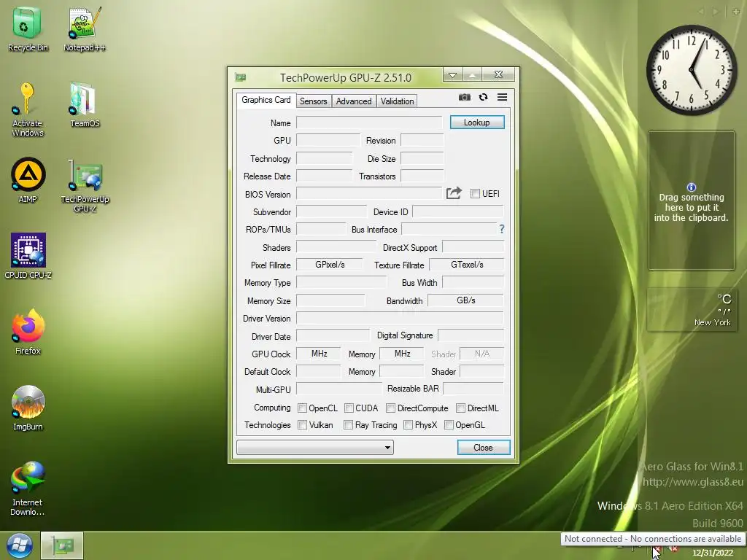Click the Memory Type field

341,282
